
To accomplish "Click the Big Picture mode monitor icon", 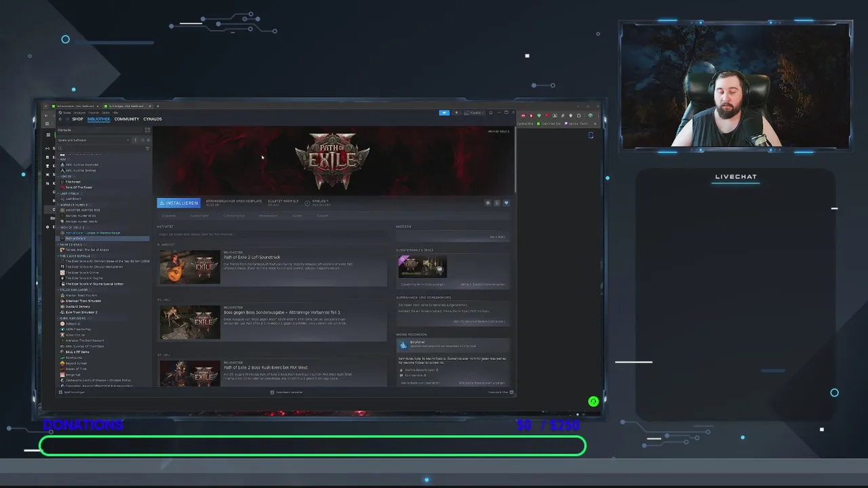I will (x=490, y=113).
